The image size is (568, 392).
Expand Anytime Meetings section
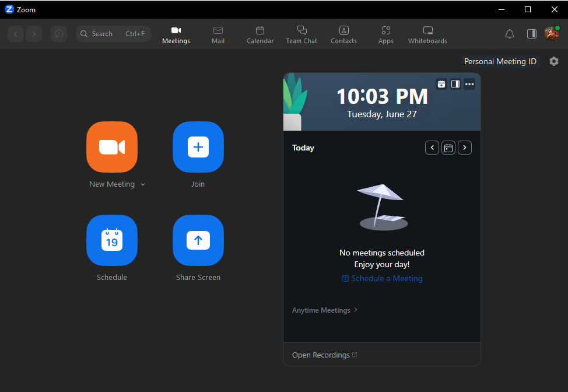coord(325,310)
